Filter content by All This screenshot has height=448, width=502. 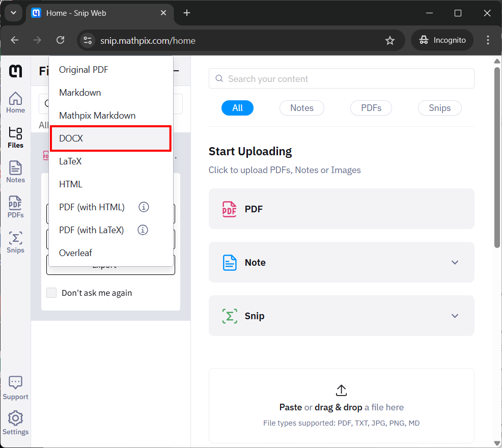237,108
